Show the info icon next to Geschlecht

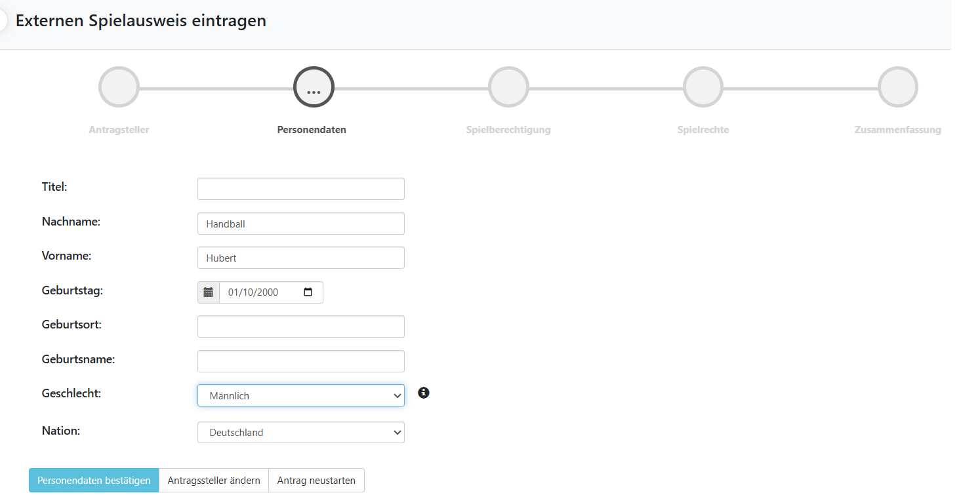(x=424, y=393)
